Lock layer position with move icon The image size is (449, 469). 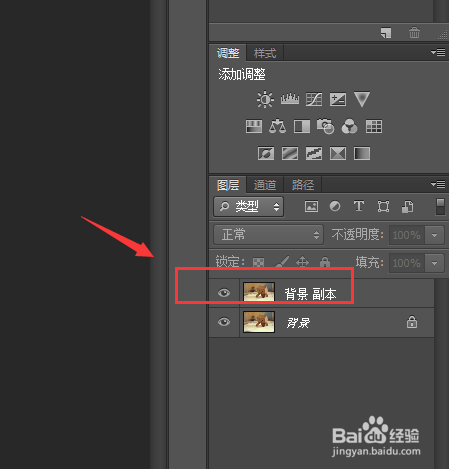(302, 262)
